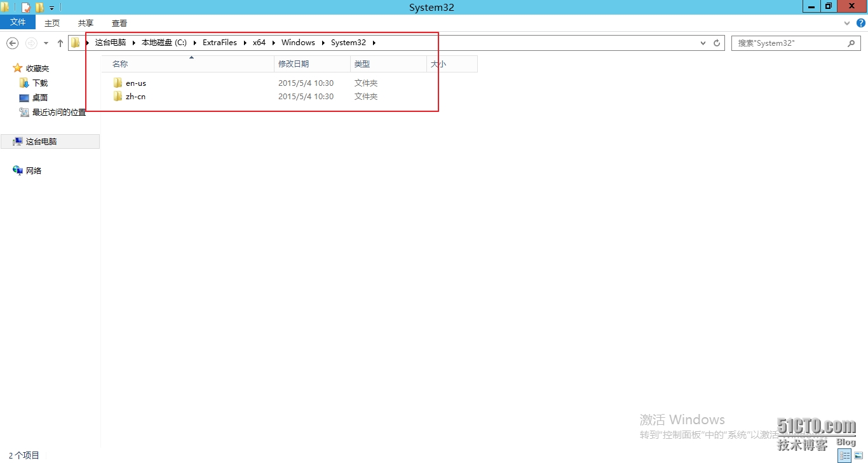Switch to the 查看 ribbon tab
Screen dimensions: 868x463
point(119,23)
